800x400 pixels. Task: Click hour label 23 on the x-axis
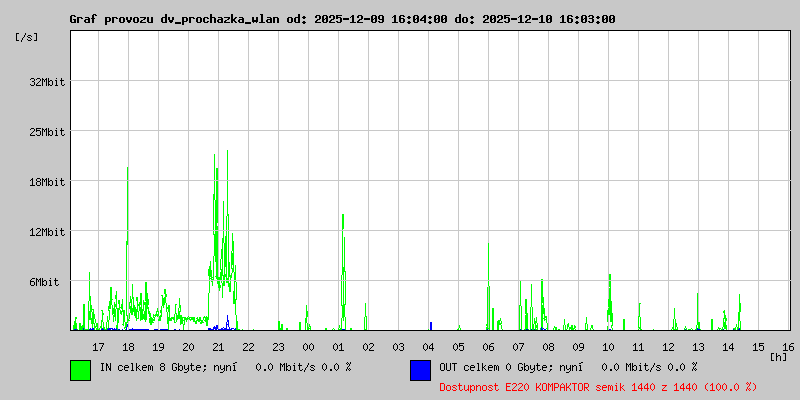[x=278, y=347]
